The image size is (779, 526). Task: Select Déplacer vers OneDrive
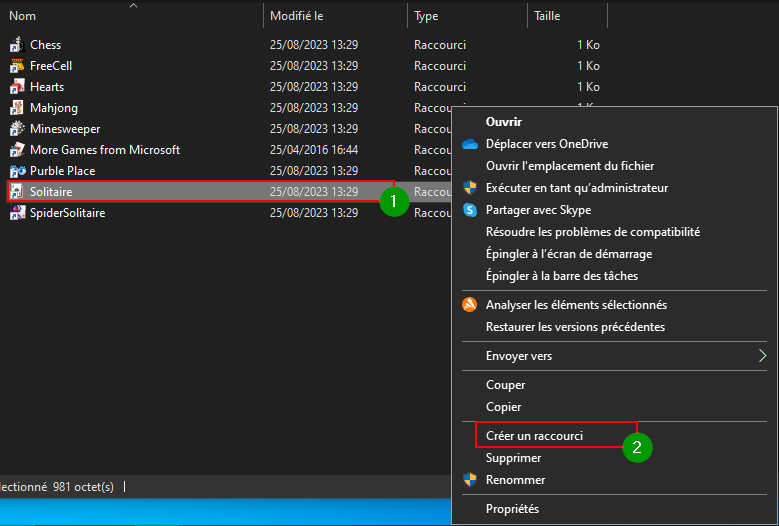coord(547,144)
